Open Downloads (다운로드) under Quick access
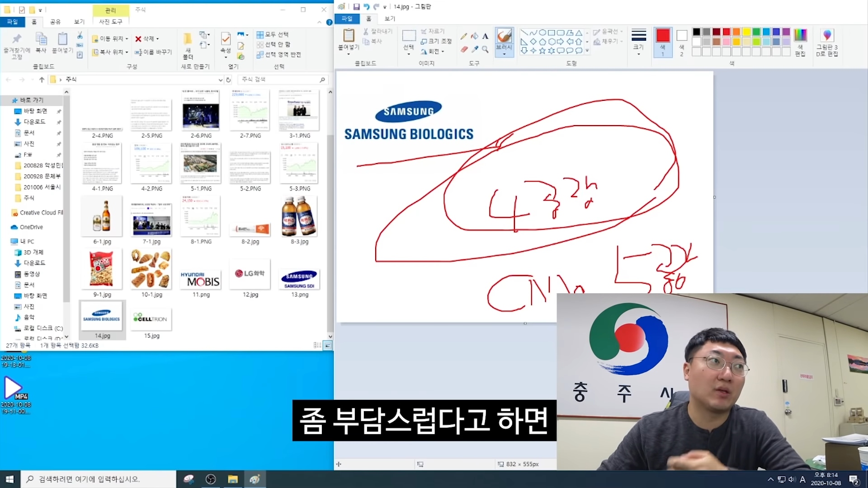868x488 pixels. click(35, 122)
